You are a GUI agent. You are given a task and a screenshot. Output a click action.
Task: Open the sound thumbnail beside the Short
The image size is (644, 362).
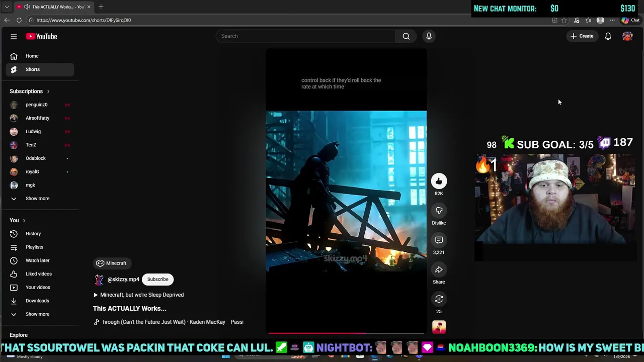(x=439, y=327)
